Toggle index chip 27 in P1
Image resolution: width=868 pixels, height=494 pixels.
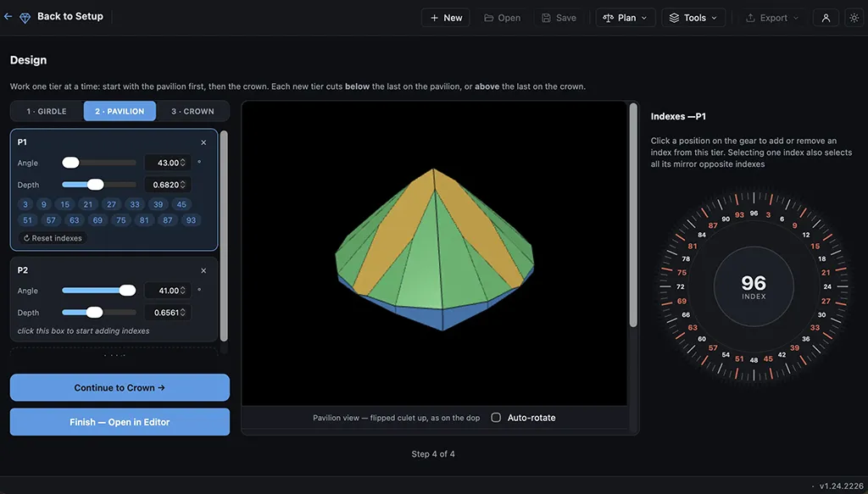[111, 204]
